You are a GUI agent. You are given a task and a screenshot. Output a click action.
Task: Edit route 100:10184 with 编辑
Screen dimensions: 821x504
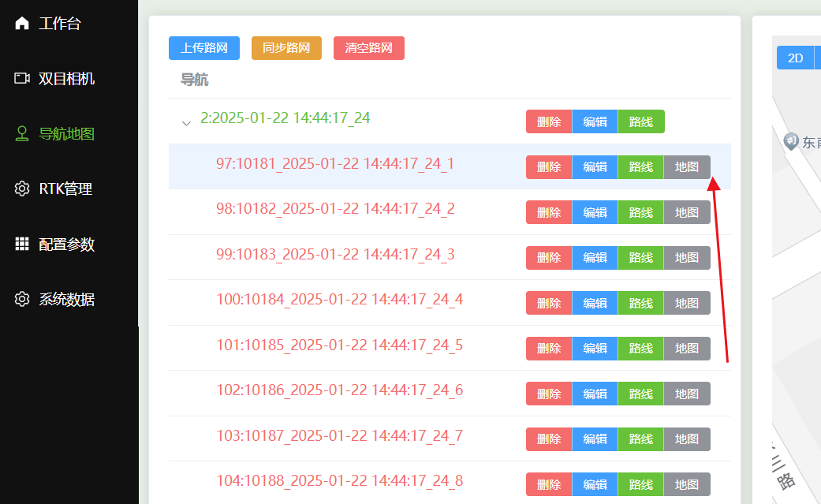click(595, 303)
